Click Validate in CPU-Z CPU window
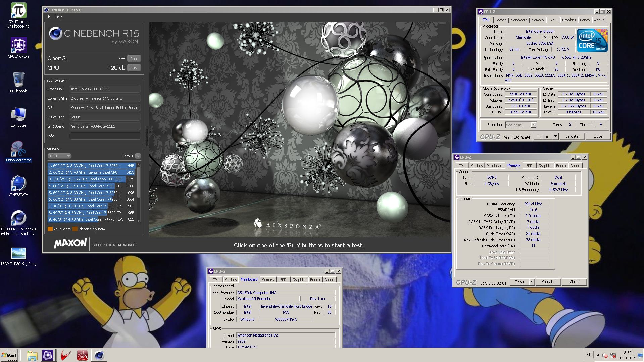Viewport: 644px width, 362px height. 572,136
